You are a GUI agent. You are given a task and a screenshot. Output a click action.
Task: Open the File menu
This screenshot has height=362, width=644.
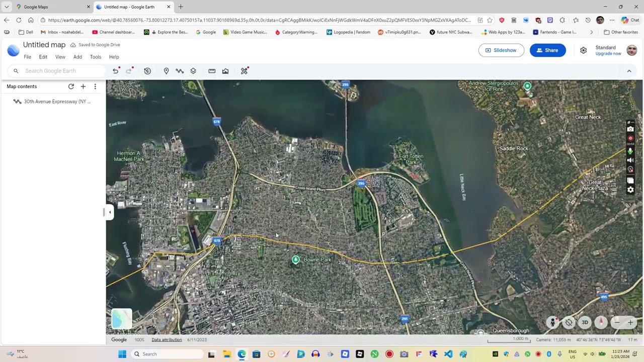[27, 57]
